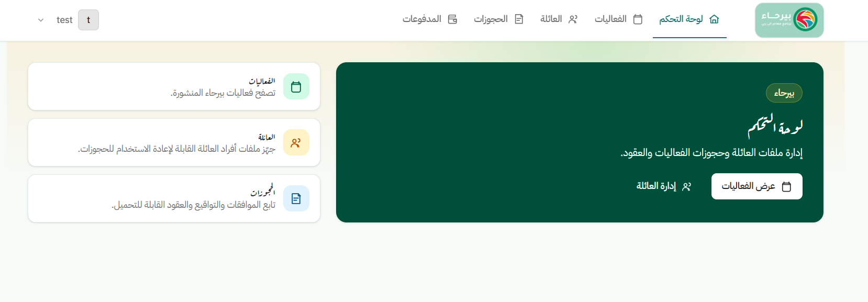Click the home icon beside لوحة التحكم
Screen dimensions: 868x302
click(x=714, y=19)
